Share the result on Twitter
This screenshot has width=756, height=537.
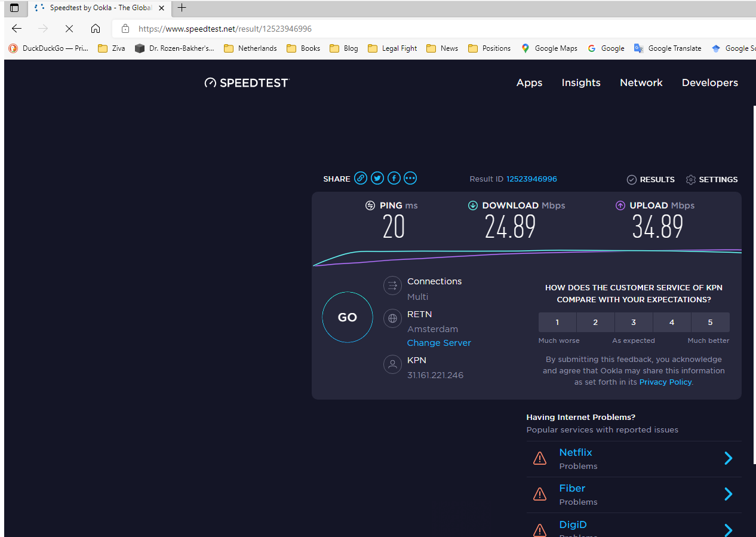[x=377, y=178]
